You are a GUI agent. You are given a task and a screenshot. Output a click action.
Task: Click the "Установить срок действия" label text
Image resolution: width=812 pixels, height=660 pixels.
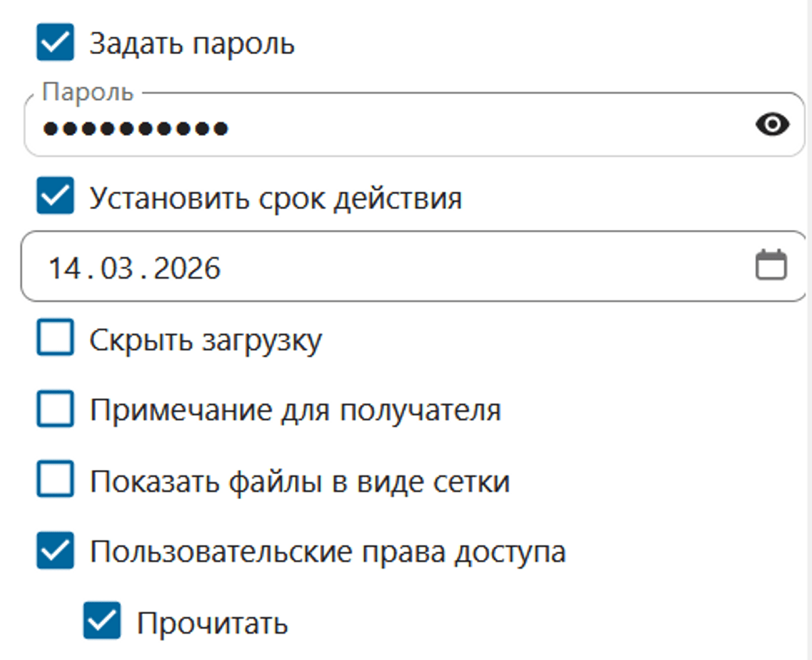(275, 198)
